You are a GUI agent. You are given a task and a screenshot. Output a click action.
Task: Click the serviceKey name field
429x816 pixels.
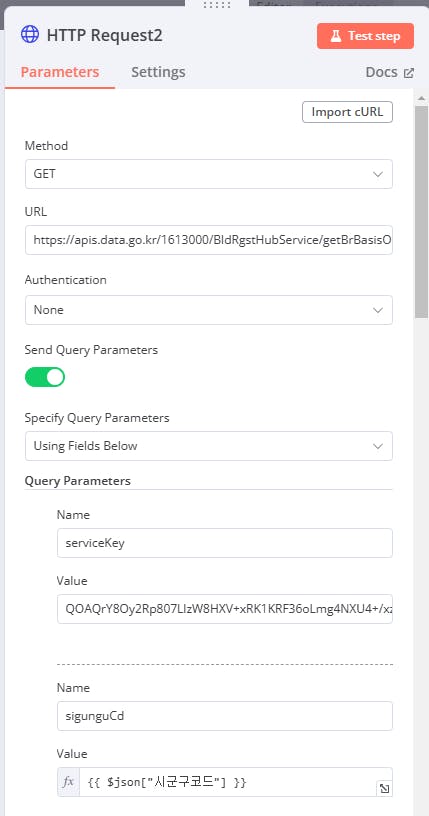pyautogui.click(x=225, y=543)
